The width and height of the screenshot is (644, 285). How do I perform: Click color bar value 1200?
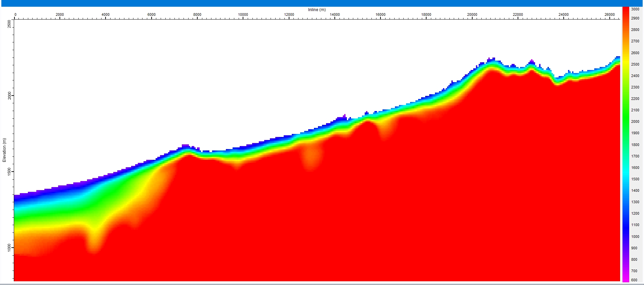[635, 213]
